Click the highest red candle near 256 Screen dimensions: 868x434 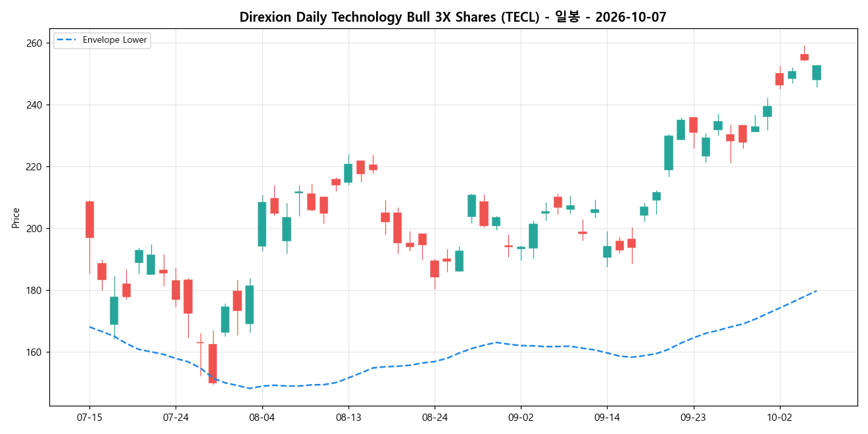(804, 57)
